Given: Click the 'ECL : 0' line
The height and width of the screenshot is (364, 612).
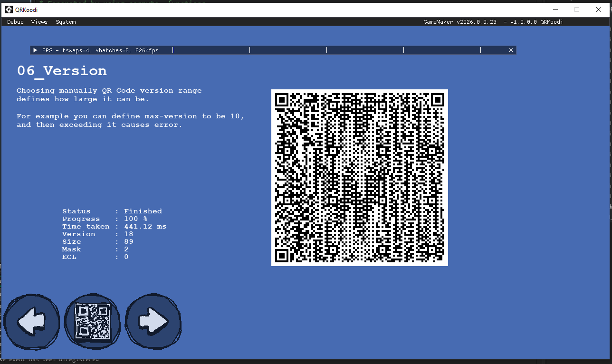Looking at the screenshot, I should (95, 257).
